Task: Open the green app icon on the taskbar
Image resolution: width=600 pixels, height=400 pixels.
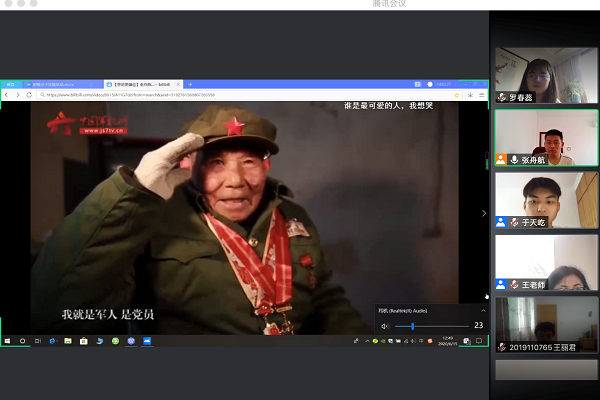Action: (x=115, y=341)
